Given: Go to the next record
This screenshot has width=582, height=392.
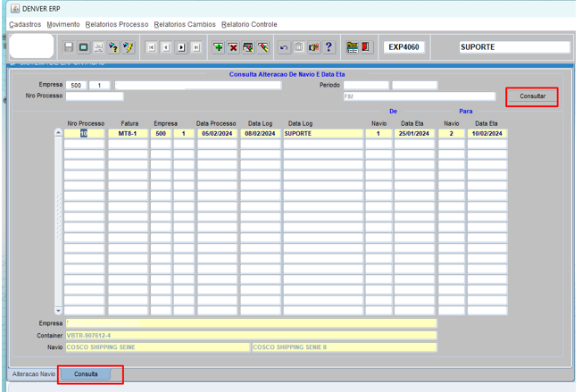Looking at the screenshot, I should click(x=181, y=47).
